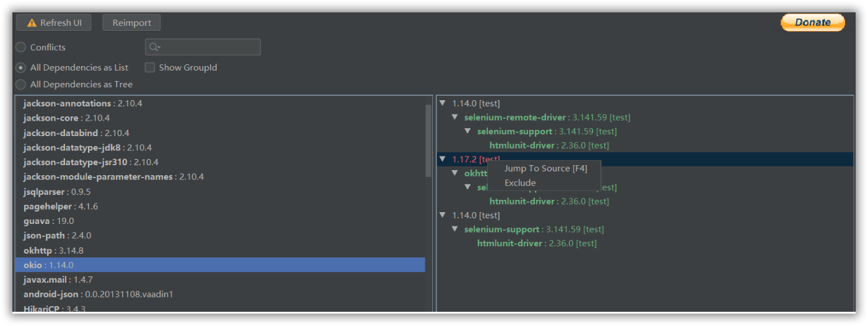
Task: Collapse the first 1.14.0 [test] node
Action: (442, 103)
